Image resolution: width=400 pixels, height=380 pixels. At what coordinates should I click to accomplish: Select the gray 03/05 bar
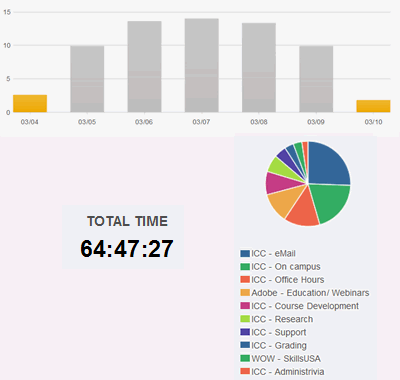(87, 79)
